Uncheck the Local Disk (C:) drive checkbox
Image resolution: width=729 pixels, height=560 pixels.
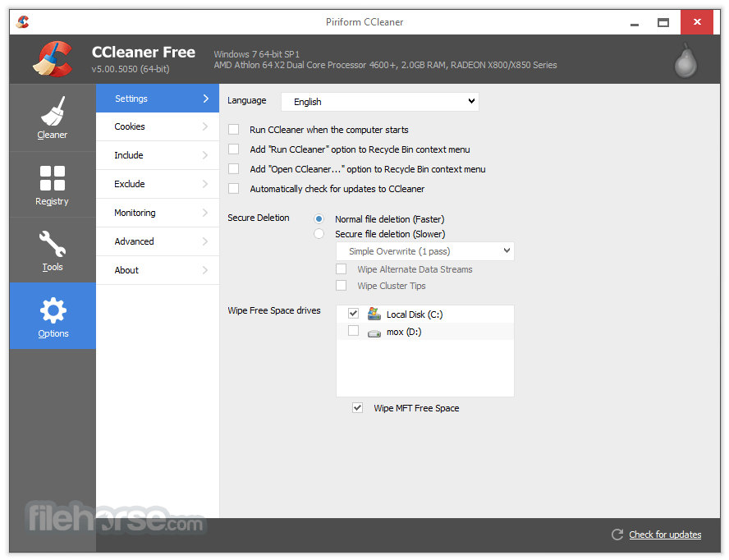(353, 314)
